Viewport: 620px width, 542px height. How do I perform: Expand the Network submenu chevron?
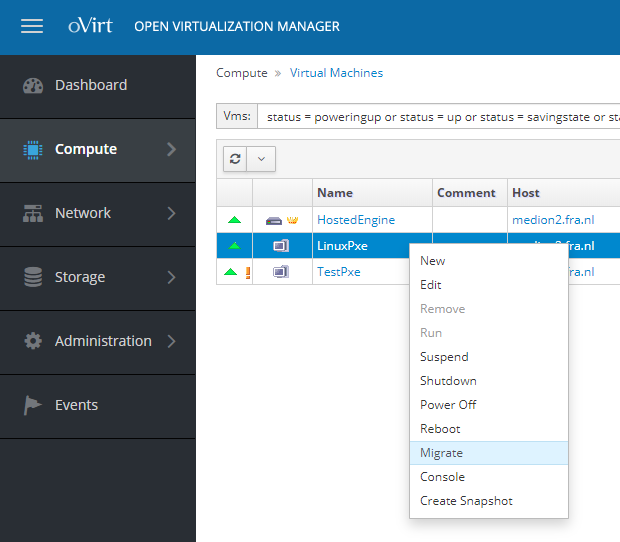click(x=171, y=213)
